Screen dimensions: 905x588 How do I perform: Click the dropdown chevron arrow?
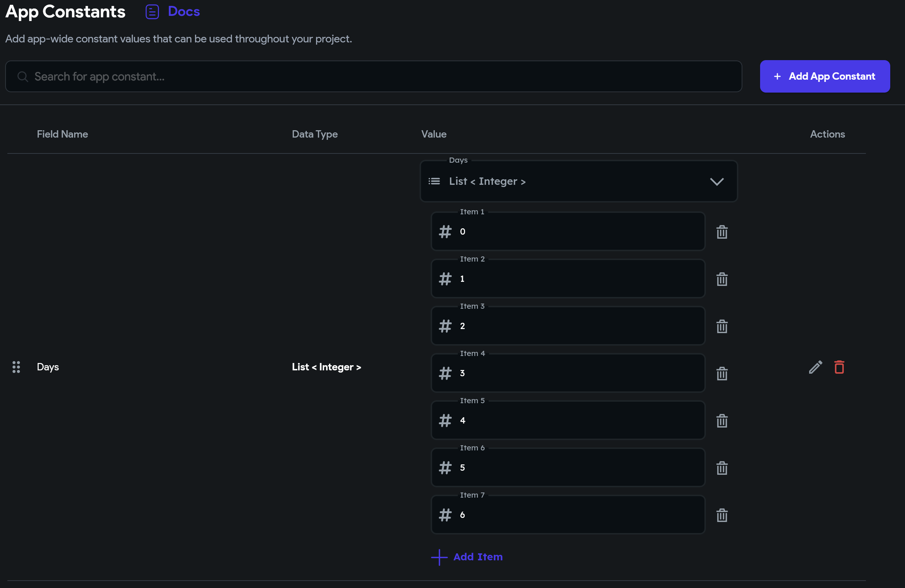tap(717, 181)
